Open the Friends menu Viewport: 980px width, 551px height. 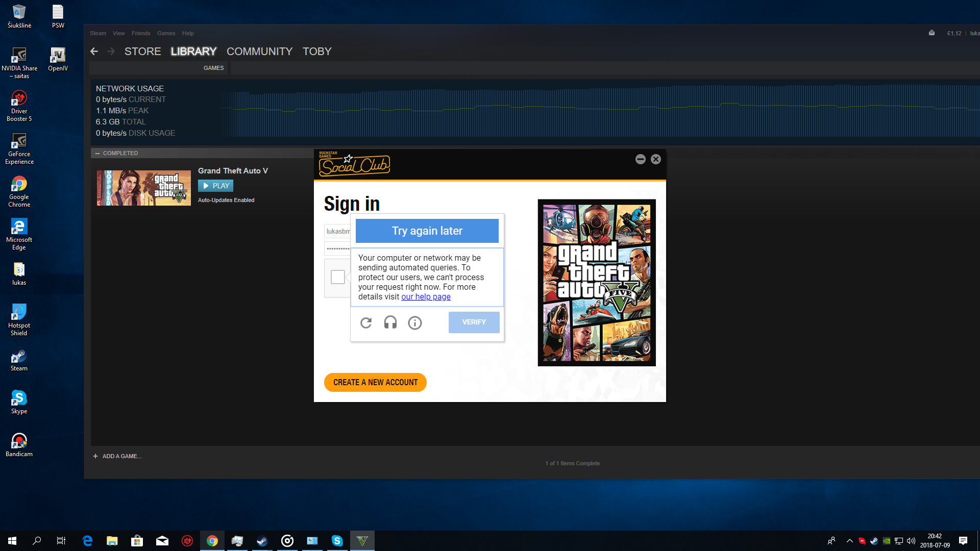click(141, 33)
